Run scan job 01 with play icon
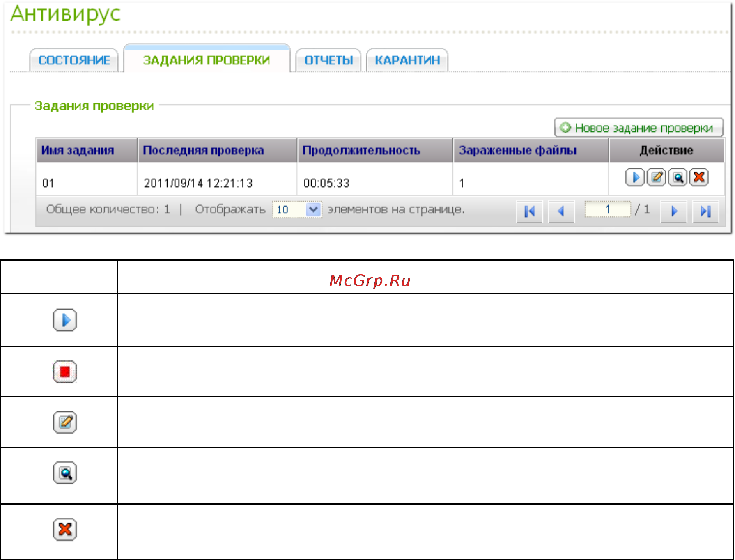The width and height of the screenshot is (735, 560). tap(635, 177)
